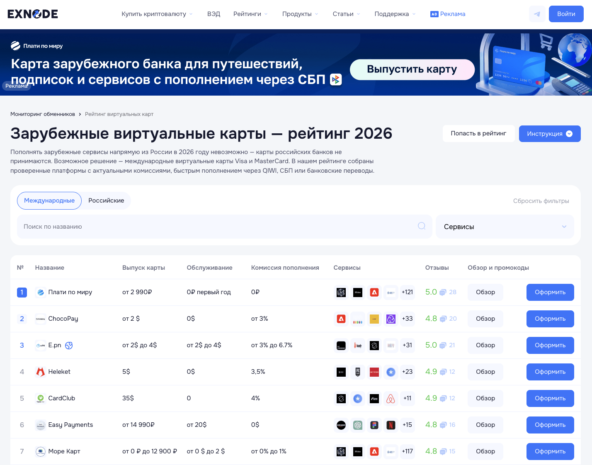Click the blue circle service icon in CardClub row
The image size is (592, 465).
click(x=358, y=399)
